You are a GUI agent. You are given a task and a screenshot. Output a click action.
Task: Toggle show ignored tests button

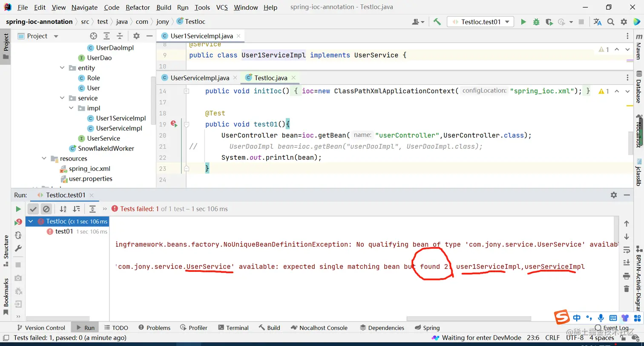pyautogui.click(x=46, y=209)
